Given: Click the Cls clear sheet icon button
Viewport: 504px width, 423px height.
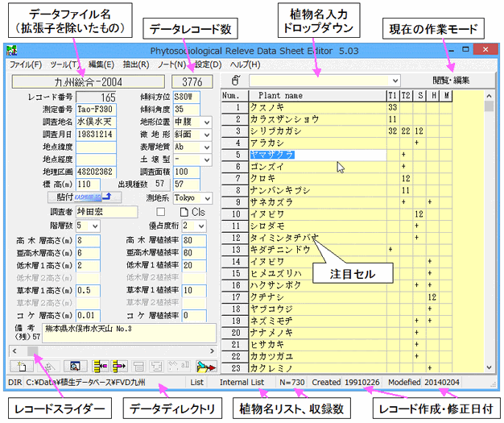Looking at the screenshot, I should click(192, 212).
